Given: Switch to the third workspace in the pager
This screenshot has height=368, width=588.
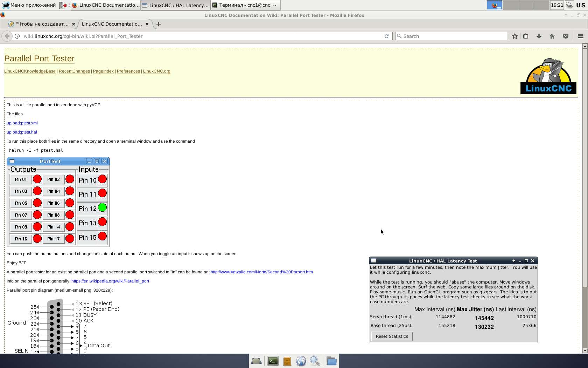Looking at the screenshot, I should [526, 5].
